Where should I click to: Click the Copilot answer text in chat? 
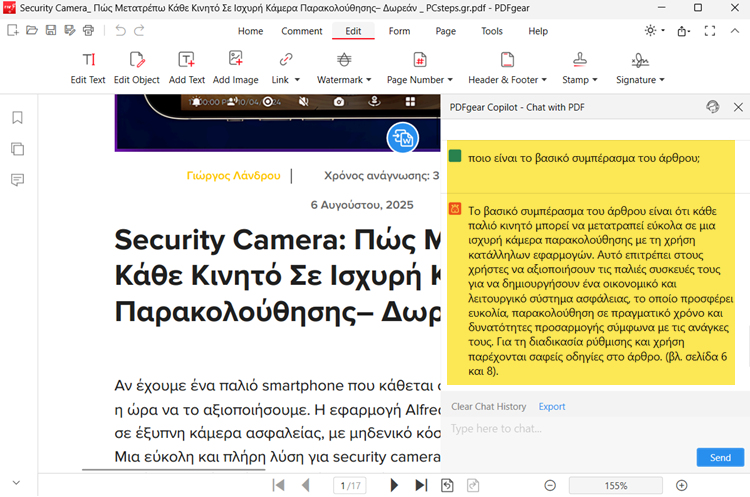[x=600, y=291]
